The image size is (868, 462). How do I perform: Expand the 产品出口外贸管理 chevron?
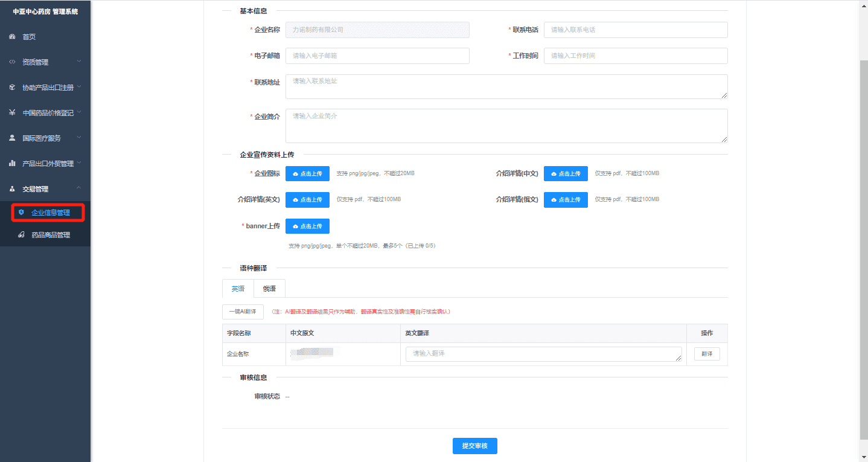79,163
